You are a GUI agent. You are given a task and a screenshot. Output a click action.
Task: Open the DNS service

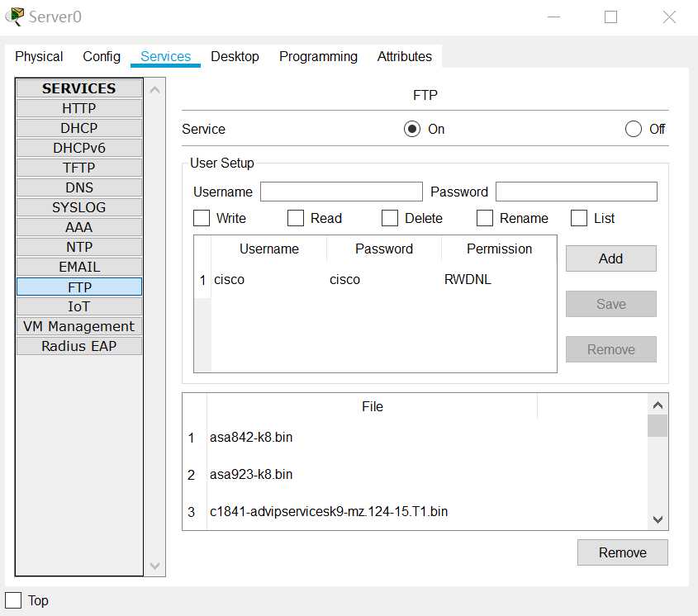click(x=79, y=187)
